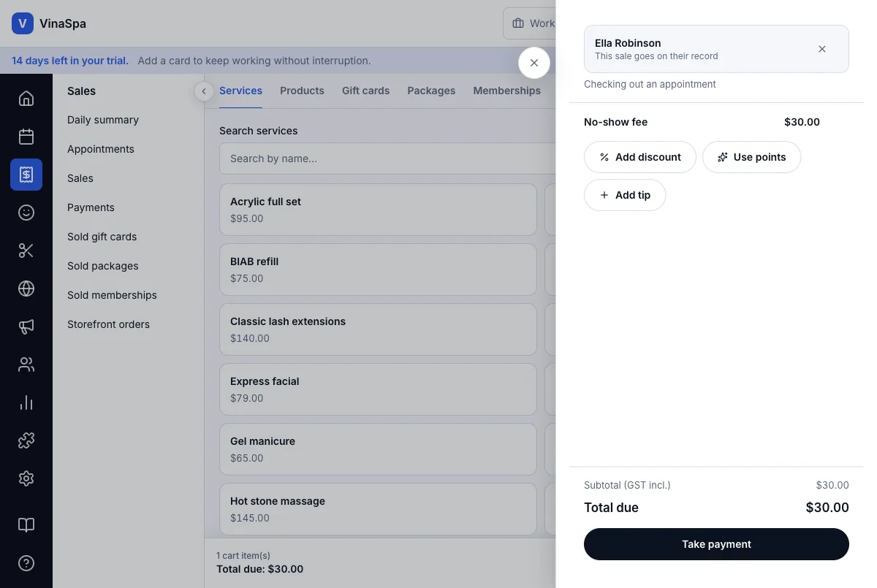Switch to the Products tab
The width and height of the screenshot is (877, 588).
point(302,91)
